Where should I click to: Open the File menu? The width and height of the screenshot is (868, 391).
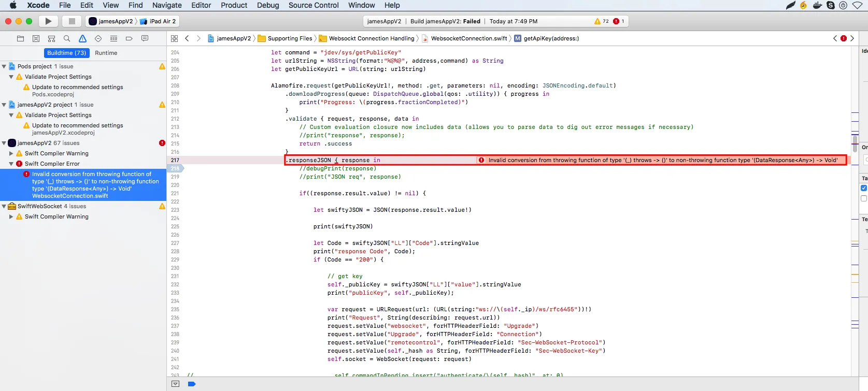click(65, 5)
